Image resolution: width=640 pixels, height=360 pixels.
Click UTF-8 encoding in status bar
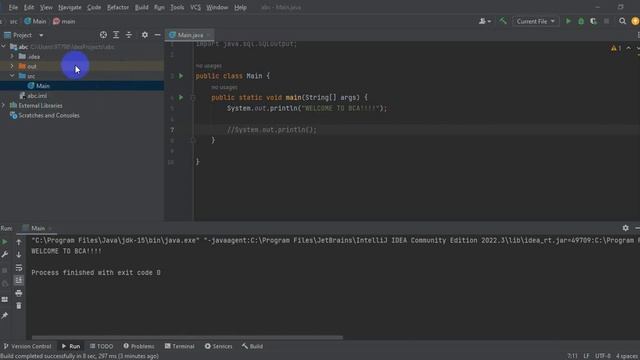point(602,356)
